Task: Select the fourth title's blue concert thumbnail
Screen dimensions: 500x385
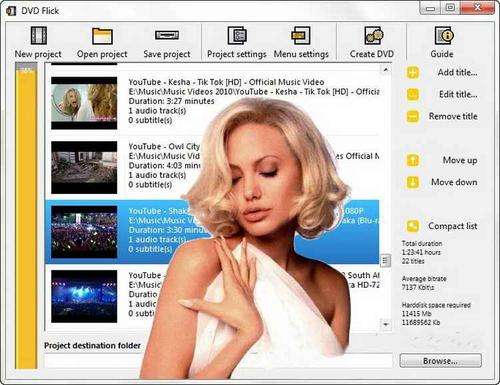Action: tap(84, 296)
